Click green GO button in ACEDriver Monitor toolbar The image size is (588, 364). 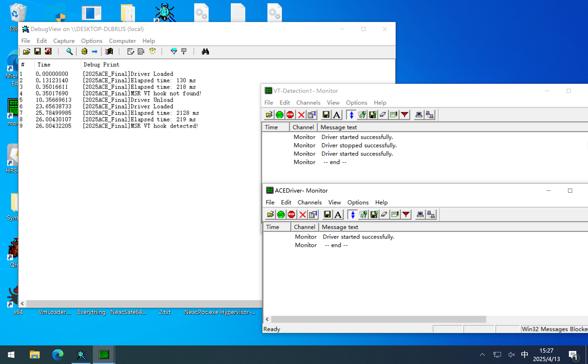pos(281,214)
